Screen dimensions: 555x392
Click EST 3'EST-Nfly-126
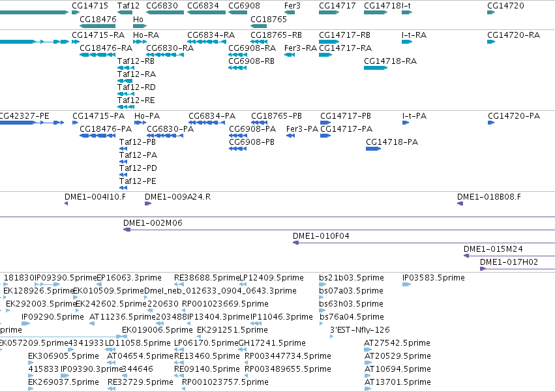click(359, 330)
